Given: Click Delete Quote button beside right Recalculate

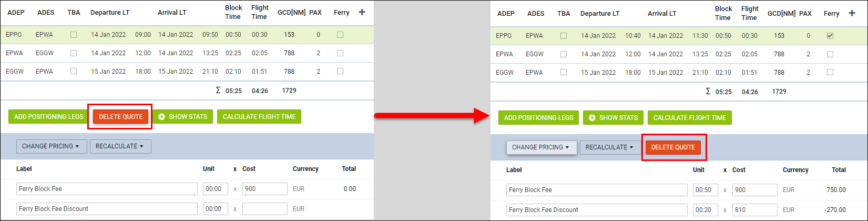Looking at the screenshot, I should [673, 147].
